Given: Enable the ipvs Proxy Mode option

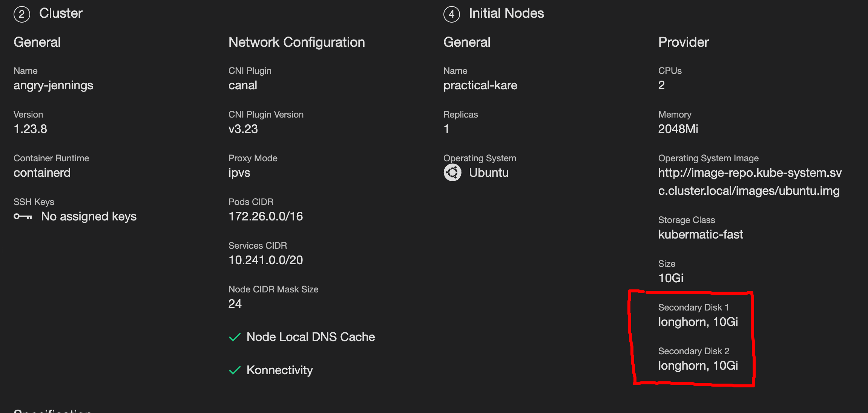Looking at the screenshot, I should (239, 173).
